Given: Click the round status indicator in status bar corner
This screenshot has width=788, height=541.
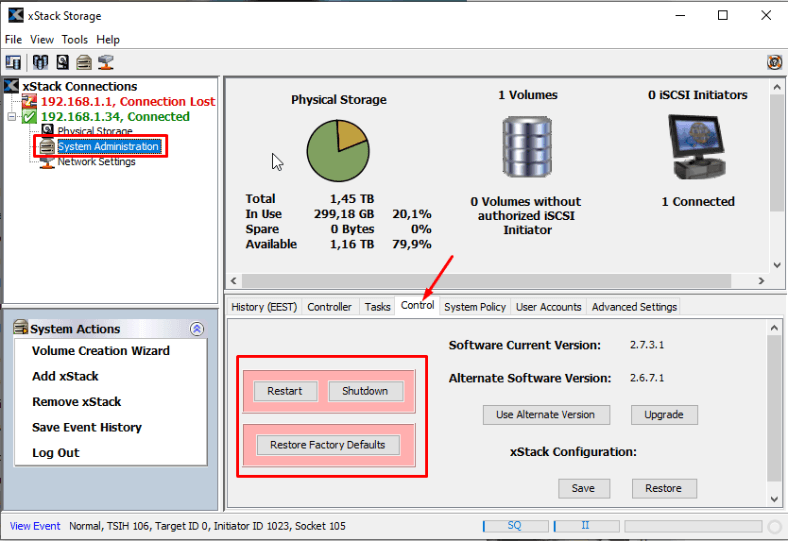Looking at the screenshot, I should click(775, 526).
